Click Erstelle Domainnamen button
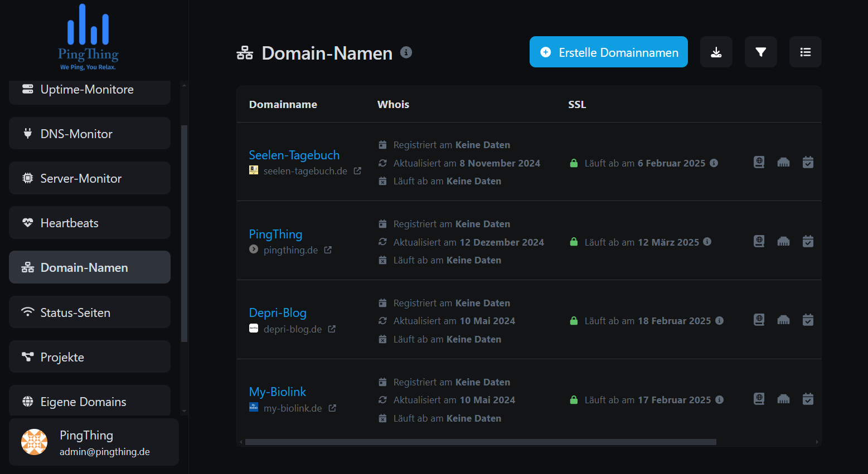The image size is (868, 474). pyautogui.click(x=609, y=52)
